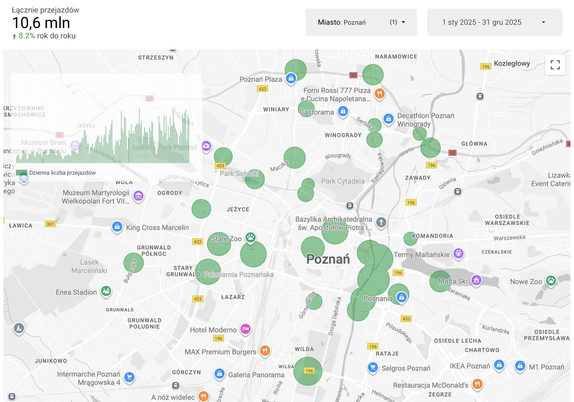Click the boat marker icon near Junikowo

pos(19,328)
